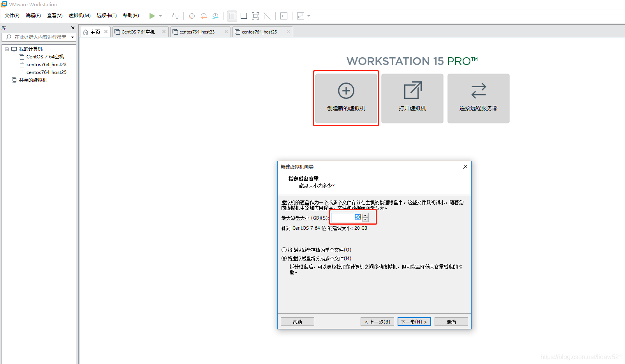Viewport: 625px width, 364px height.
Task: Open the 查看(V) menu
Action: coord(55,16)
